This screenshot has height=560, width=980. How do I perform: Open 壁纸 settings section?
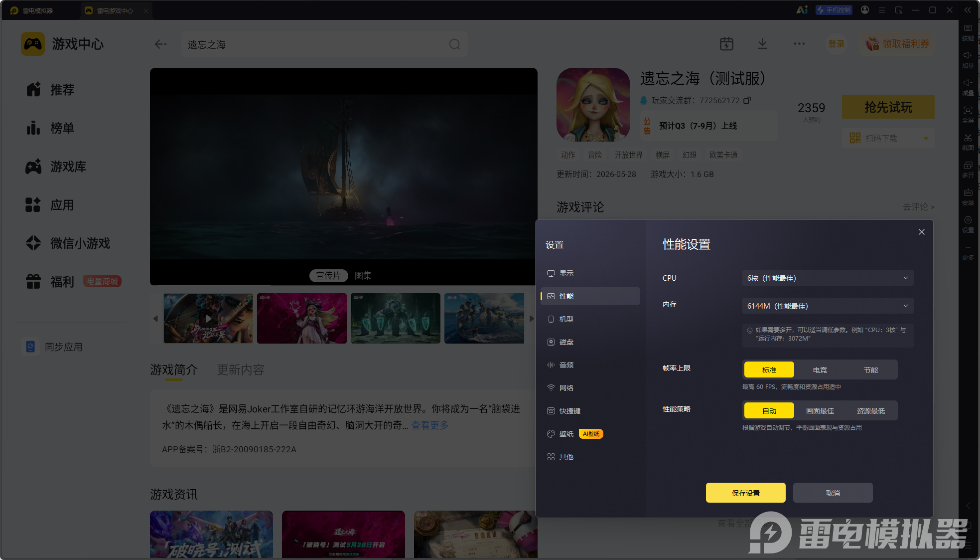tap(590, 434)
